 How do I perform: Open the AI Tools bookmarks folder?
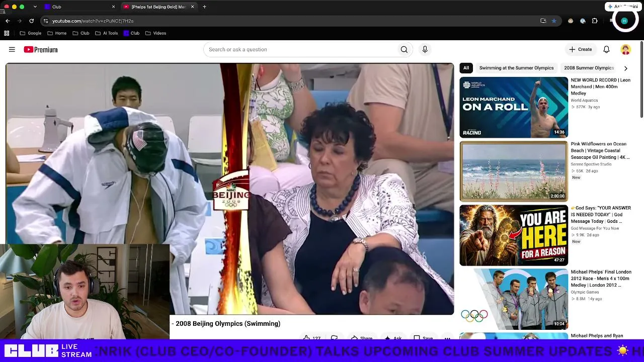[107, 33]
